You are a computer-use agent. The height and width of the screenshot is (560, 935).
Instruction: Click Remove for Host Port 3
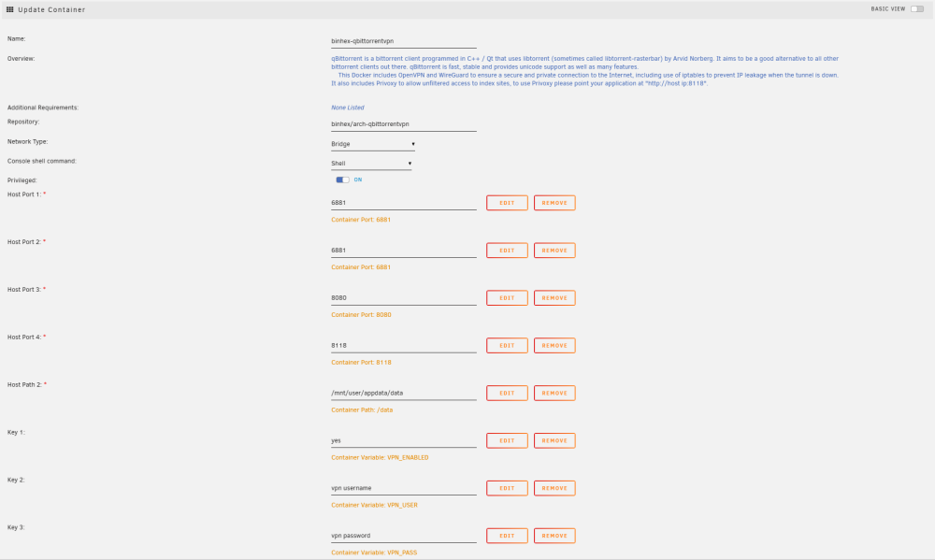click(x=554, y=298)
